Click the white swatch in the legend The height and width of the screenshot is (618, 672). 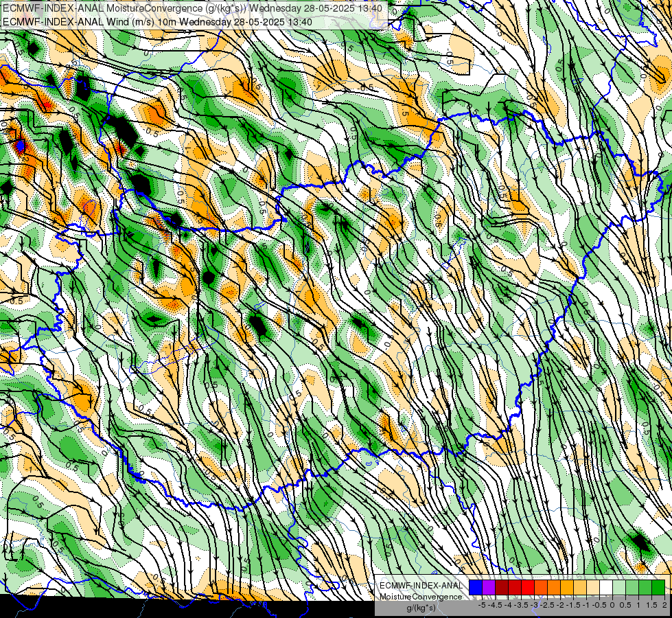click(606, 587)
